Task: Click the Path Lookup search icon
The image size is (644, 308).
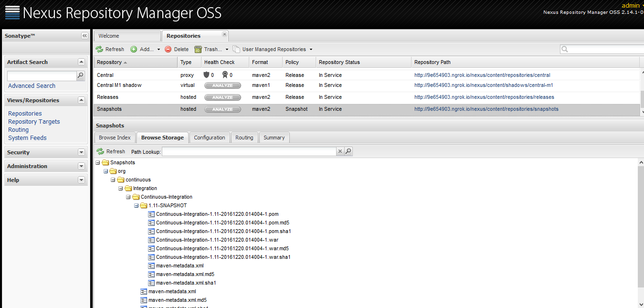Action: (348, 151)
